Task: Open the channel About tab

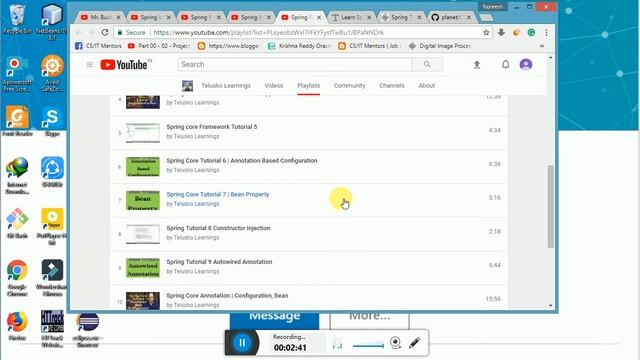Action: pyautogui.click(x=427, y=86)
